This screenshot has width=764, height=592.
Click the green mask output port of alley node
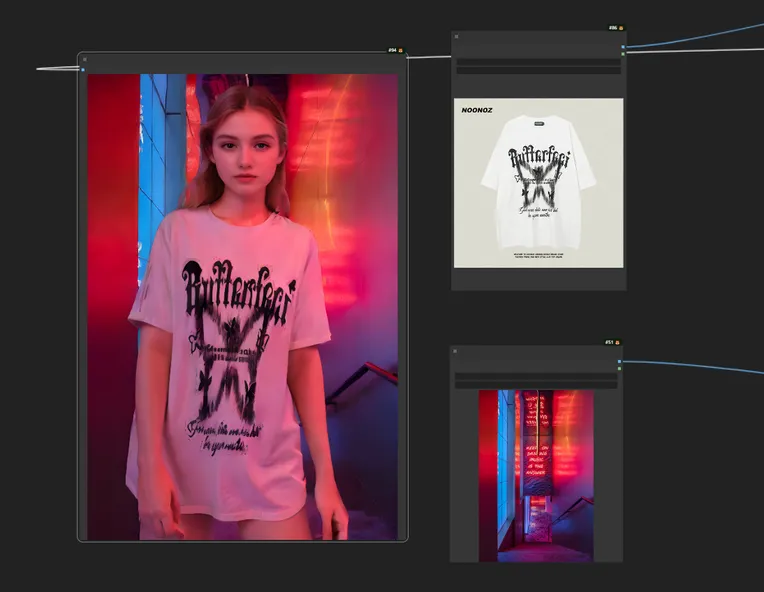click(x=620, y=369)
